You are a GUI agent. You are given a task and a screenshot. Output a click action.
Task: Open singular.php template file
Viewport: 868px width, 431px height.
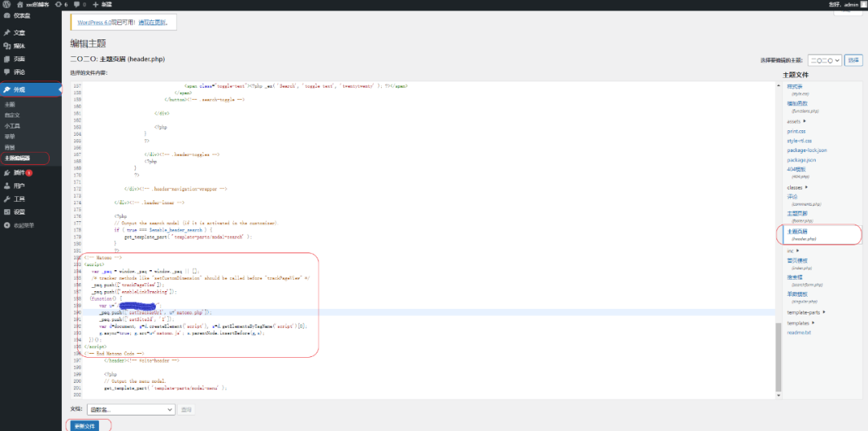pos(797,295)
